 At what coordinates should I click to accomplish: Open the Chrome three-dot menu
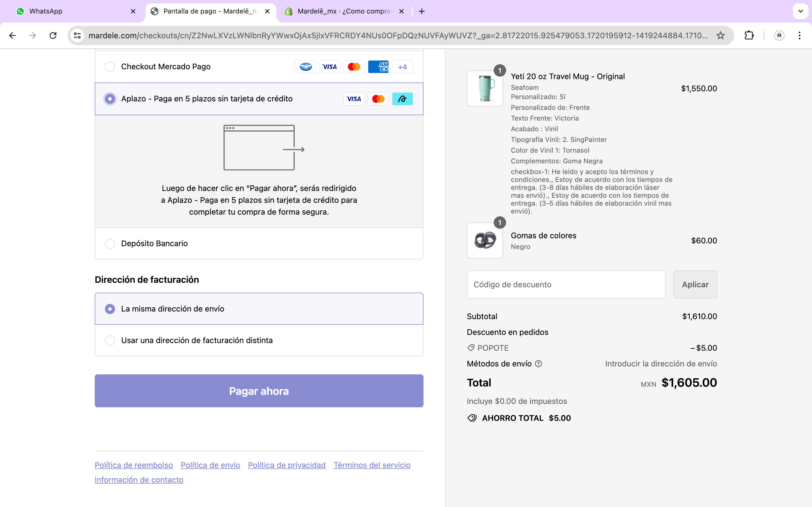pyautogui.click(x=800, y=35)
